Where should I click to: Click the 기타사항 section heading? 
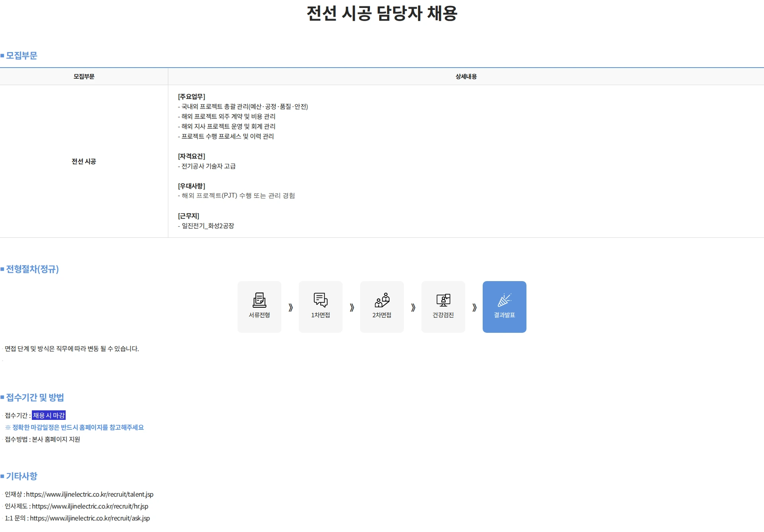click(21, 476)
